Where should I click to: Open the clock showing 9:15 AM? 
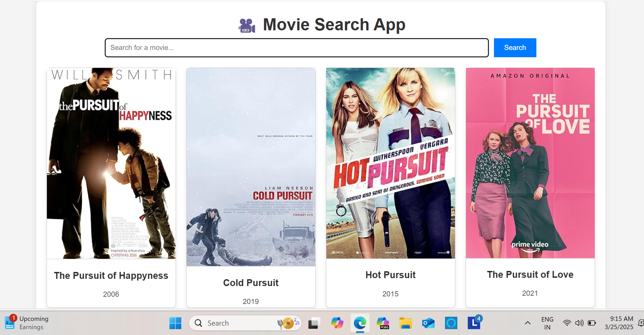(x=619, y=323)
